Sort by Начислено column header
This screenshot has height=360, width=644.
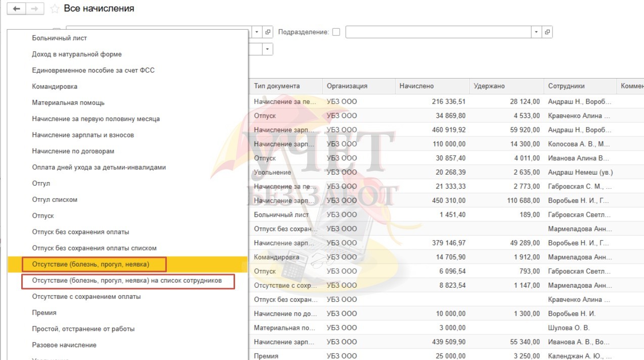432,86
